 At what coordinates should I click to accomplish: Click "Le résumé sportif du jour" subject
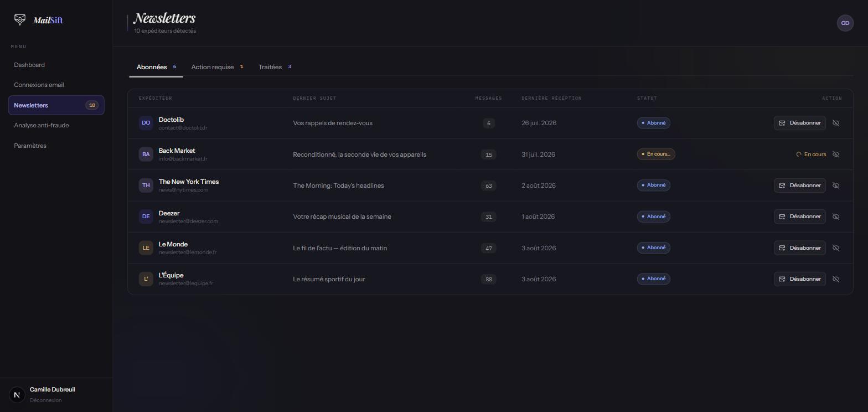[329, 279]
